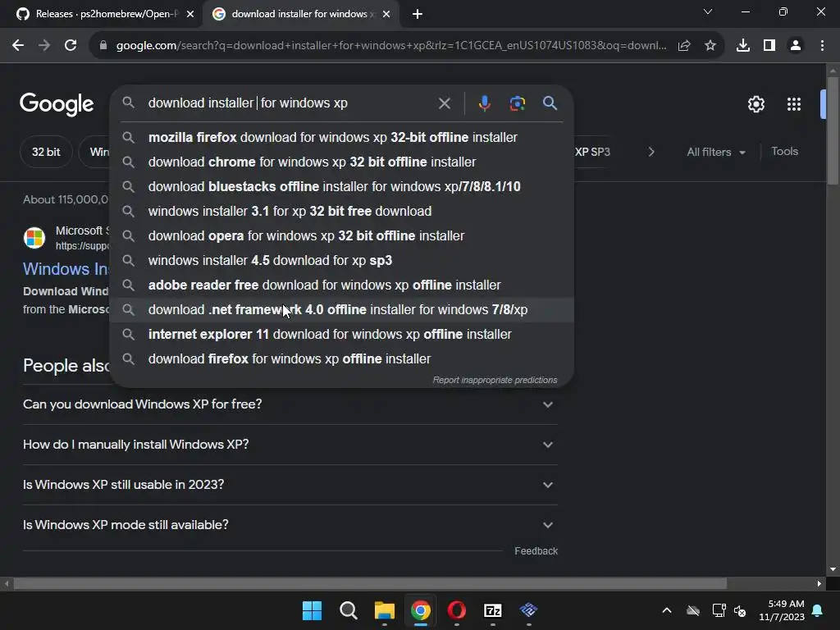Screen dimensions: 840x630
Task: Clear the search box with the X icon
Action: [x=444, y=103]
